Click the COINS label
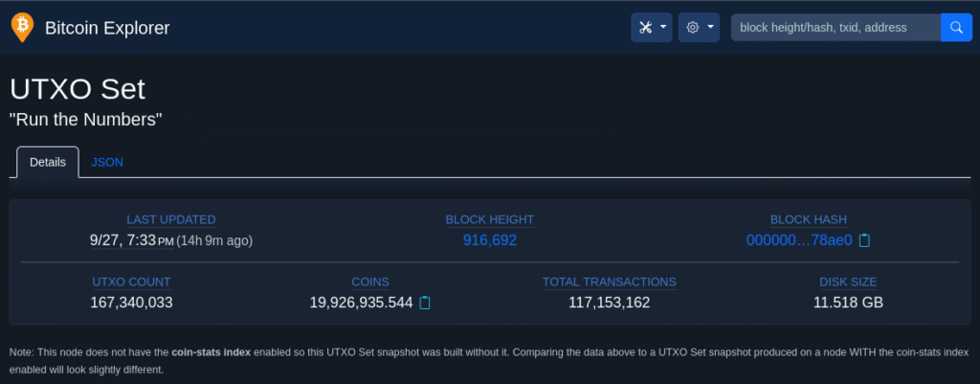This screenshot has width=980, height=384. pos(370,282)
